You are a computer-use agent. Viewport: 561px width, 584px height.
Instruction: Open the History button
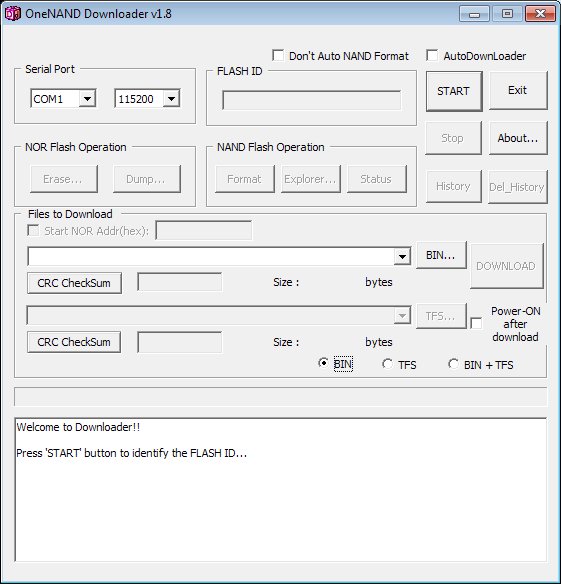454,186
